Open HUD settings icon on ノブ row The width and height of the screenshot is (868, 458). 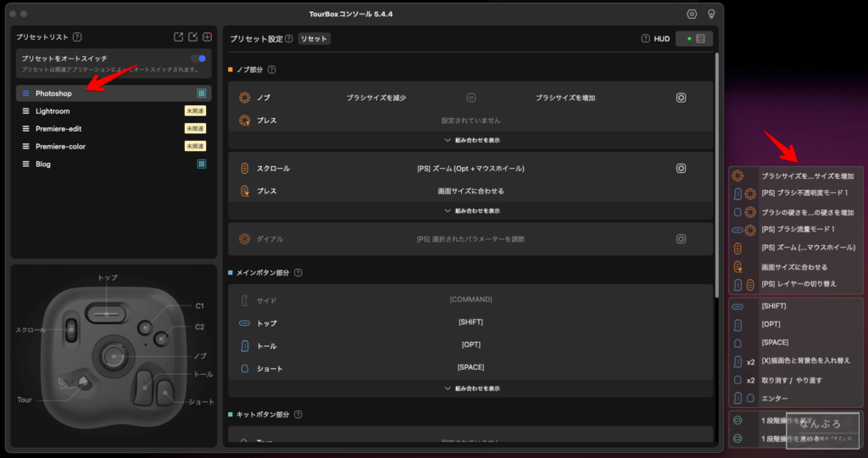tap(681, 98)
